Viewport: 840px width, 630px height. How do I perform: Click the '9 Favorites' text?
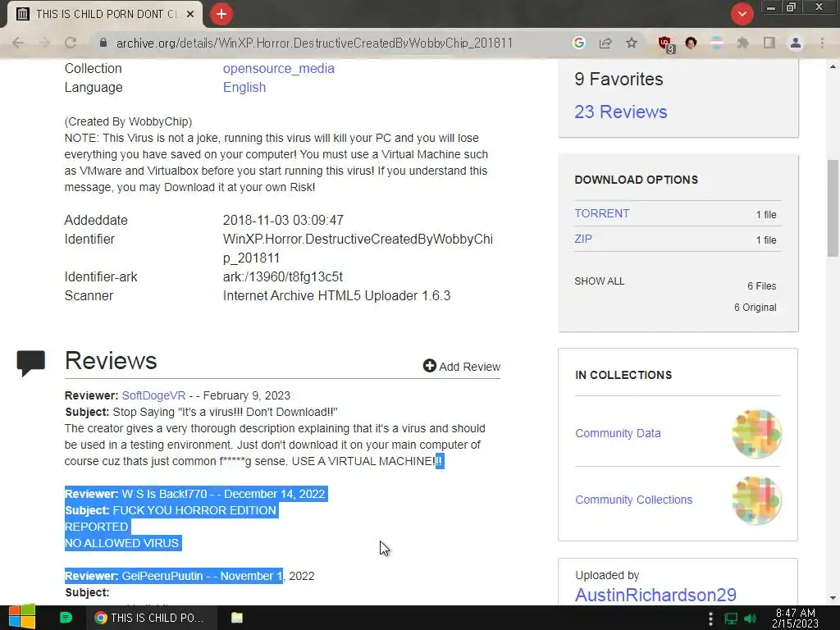point(619,80)
